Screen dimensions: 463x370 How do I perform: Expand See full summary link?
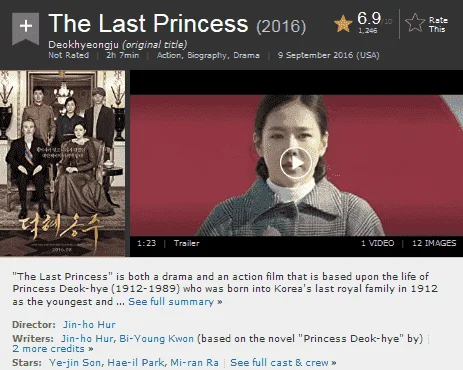coord(175,302)
